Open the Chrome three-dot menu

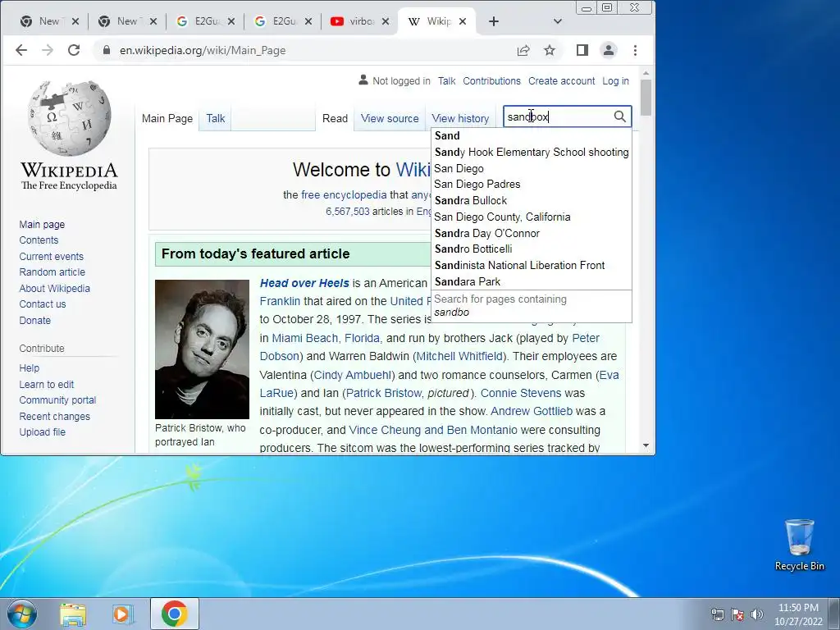point(636,50)
